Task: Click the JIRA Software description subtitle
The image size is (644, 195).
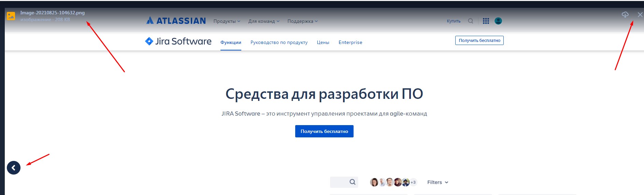Action: click(x=324, y=114)
